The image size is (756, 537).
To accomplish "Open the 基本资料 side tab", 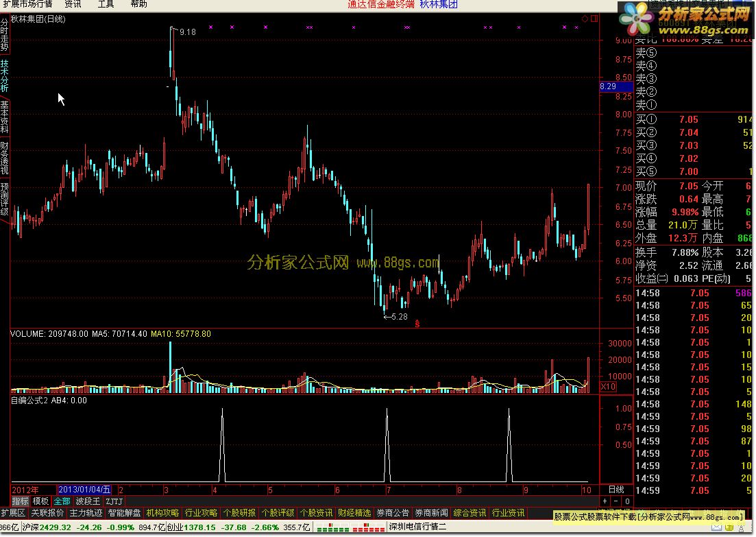I will click(4, 117).
